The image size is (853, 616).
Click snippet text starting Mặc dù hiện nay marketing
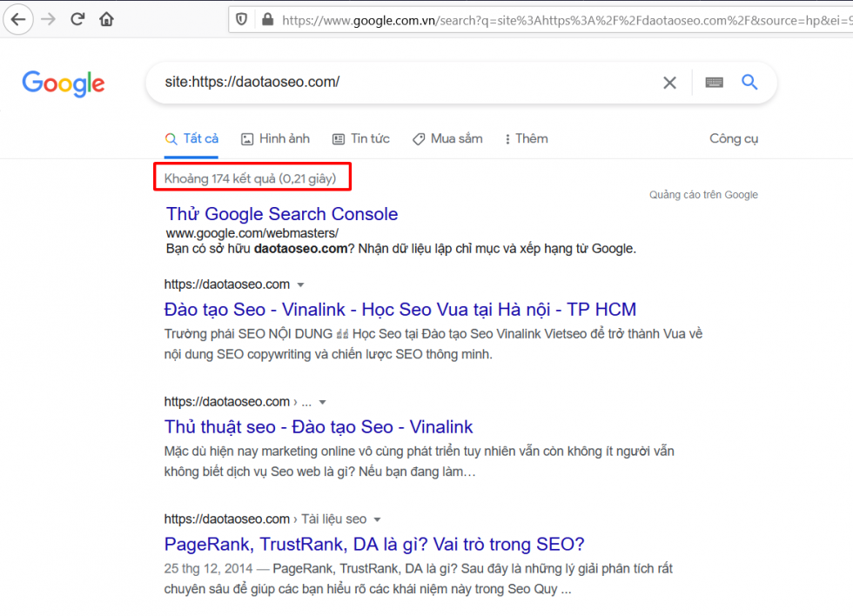(x=419, y=462)
